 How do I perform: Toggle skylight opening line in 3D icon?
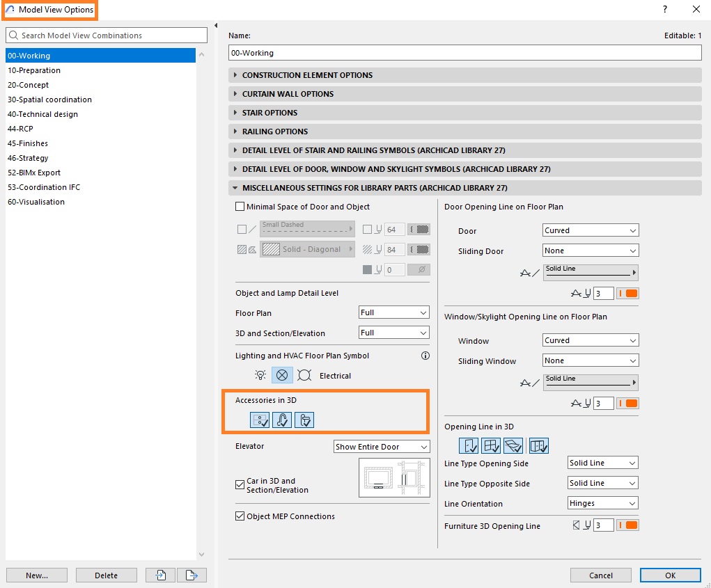click(x=513, y=446)
